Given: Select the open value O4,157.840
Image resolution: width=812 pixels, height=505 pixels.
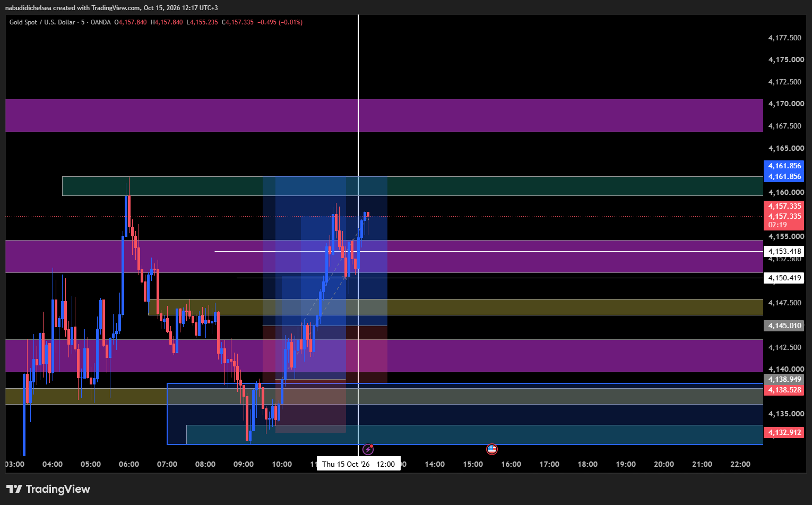Looking at the screenshot, I should 131,22.
